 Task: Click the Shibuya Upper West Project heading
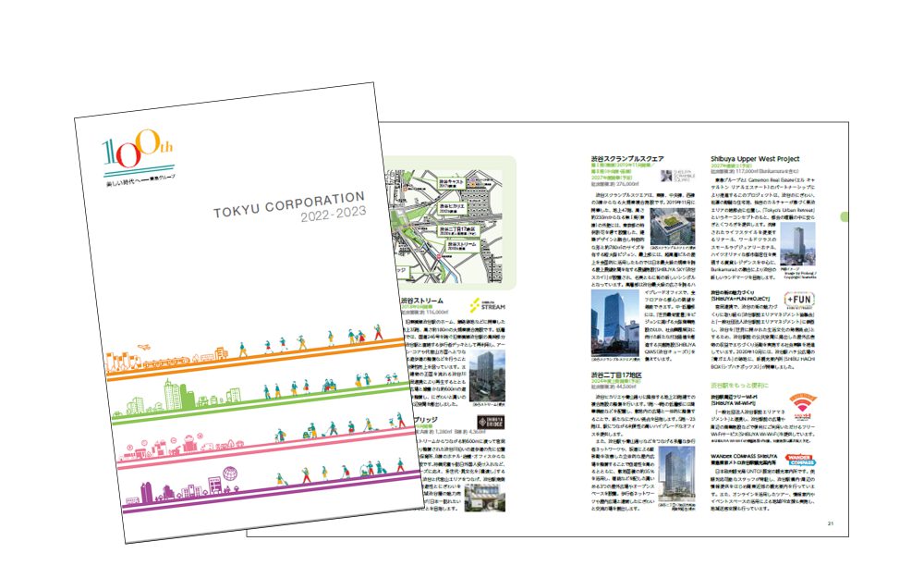coord(755,159)
